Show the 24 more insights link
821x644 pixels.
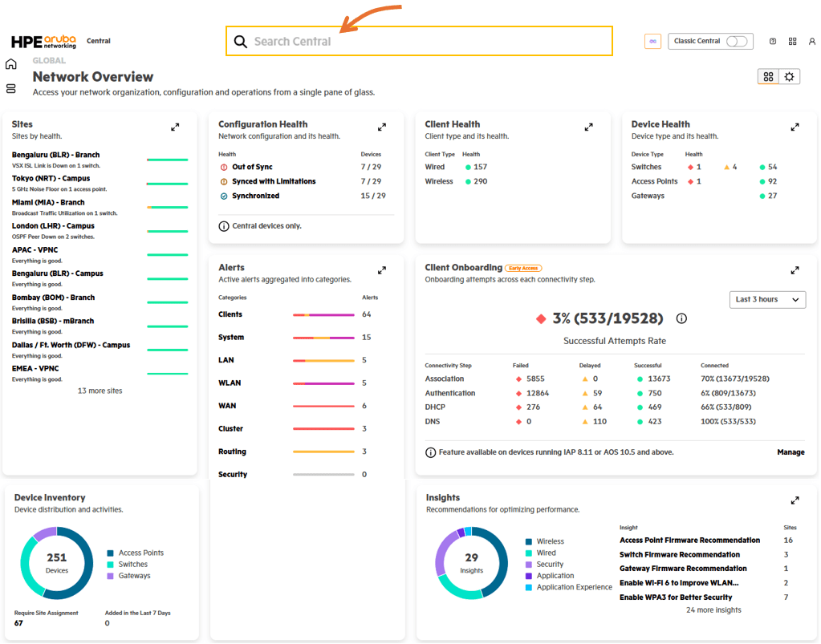(x=713, y=610)
